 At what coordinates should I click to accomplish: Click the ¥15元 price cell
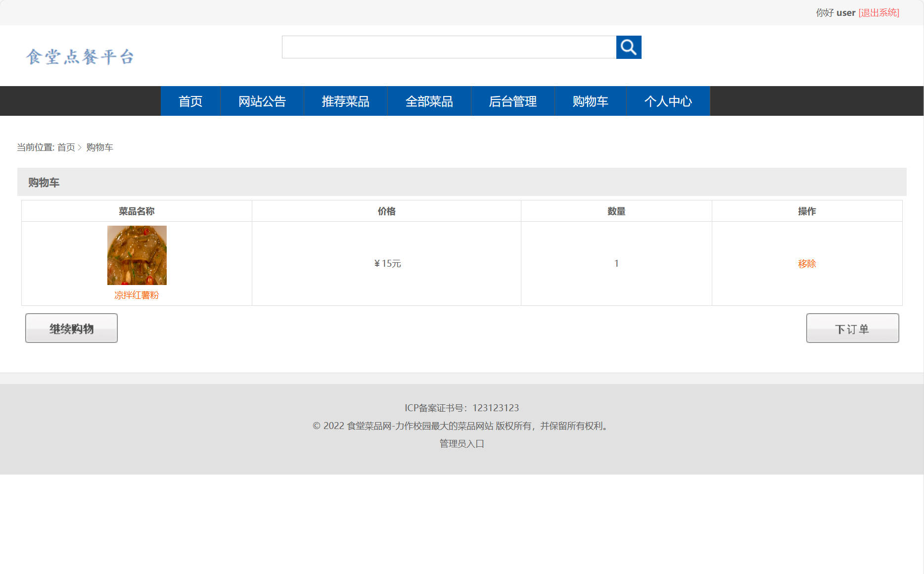pyautogui.click(x=387, y=264)
